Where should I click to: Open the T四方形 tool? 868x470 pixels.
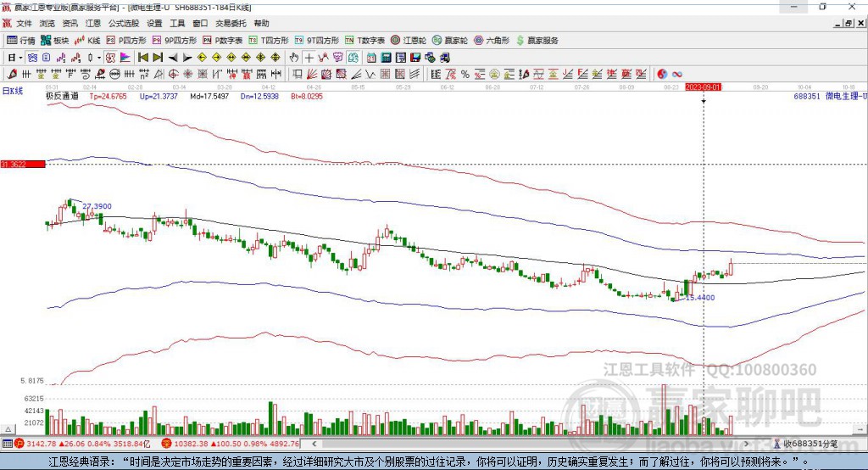pos(269,41)
